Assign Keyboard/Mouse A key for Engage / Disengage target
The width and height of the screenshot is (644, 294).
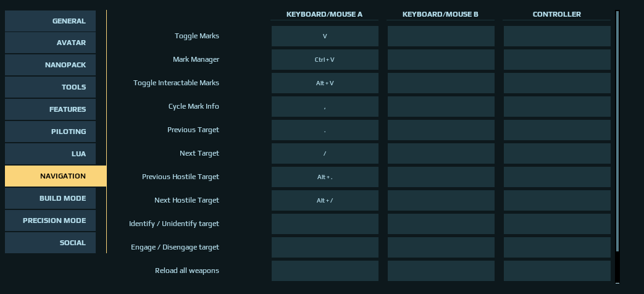[325, 247]
